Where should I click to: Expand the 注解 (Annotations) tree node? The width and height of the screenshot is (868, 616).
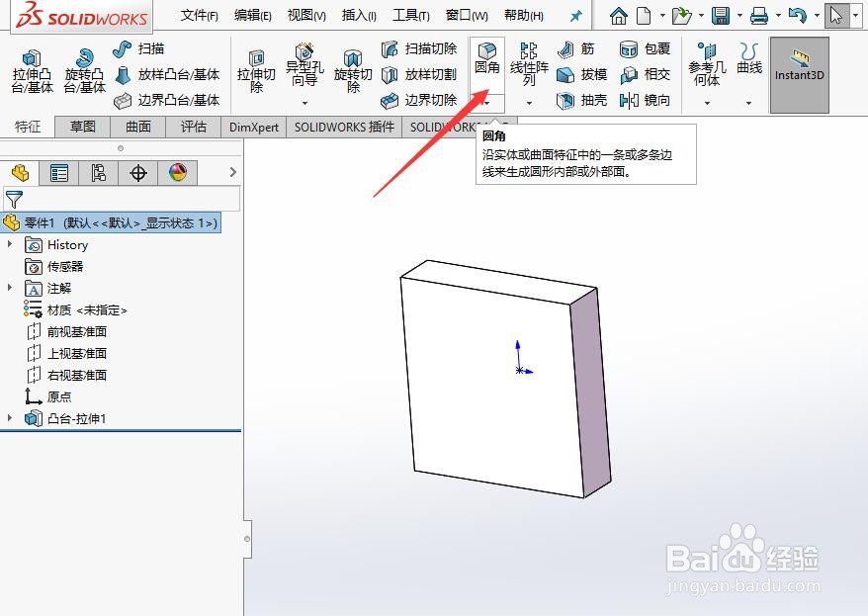pyautogui.click(x=10, y=288)
